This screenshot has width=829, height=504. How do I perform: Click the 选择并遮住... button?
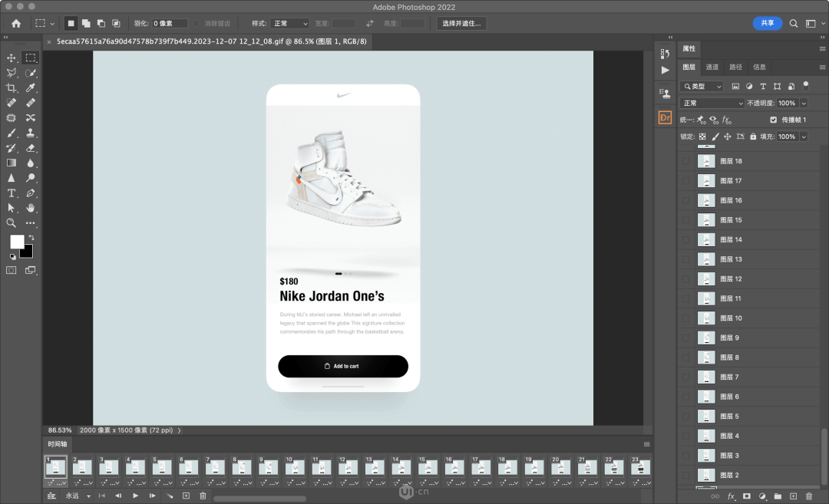point(461,23)
